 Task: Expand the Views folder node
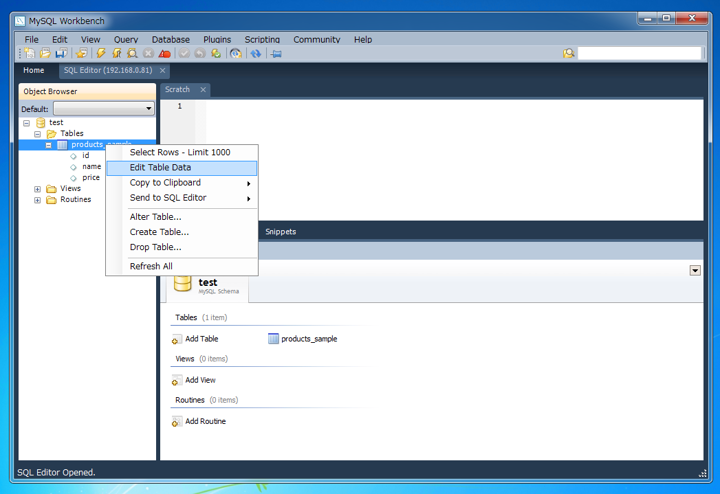pos(38,189)
